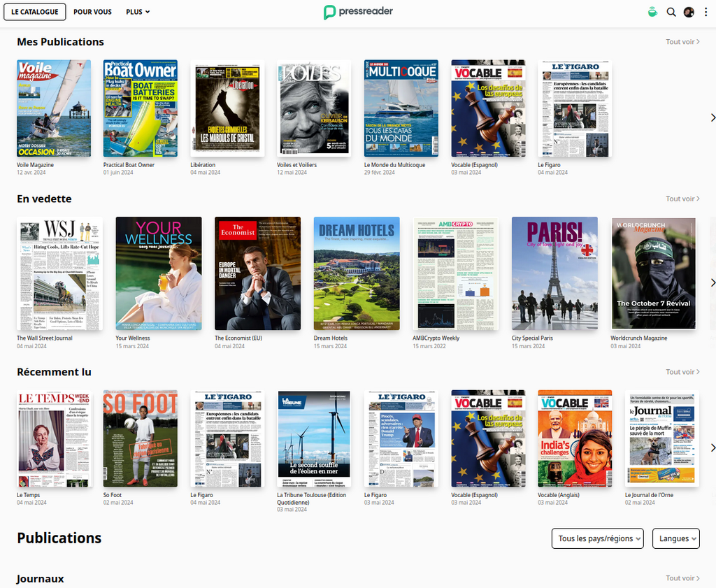Open the Vocable (Anglais) cover
This screenshot has width=716, height=588.
pyautogui.click(x=575, y=438)
